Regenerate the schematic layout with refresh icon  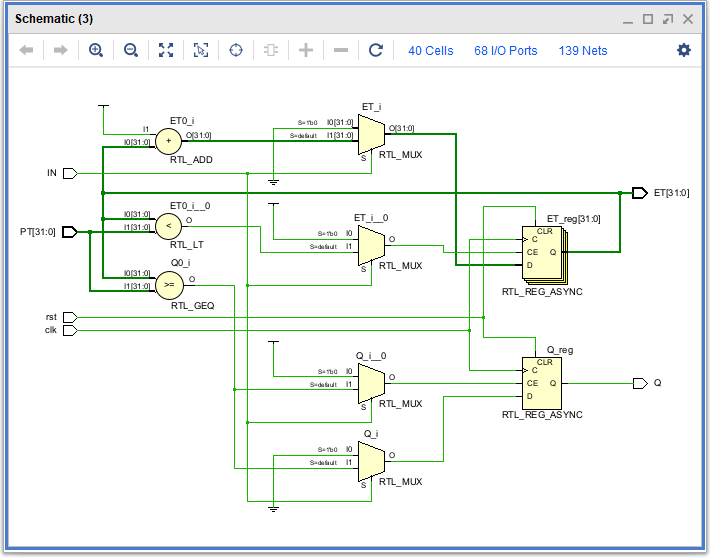click(x=376, y=50)
